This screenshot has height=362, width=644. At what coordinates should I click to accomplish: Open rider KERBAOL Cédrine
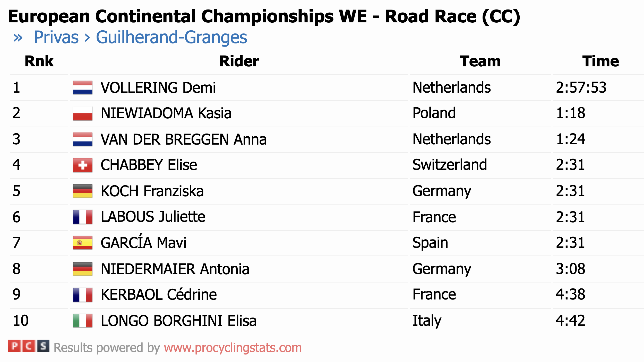[159, 295]
